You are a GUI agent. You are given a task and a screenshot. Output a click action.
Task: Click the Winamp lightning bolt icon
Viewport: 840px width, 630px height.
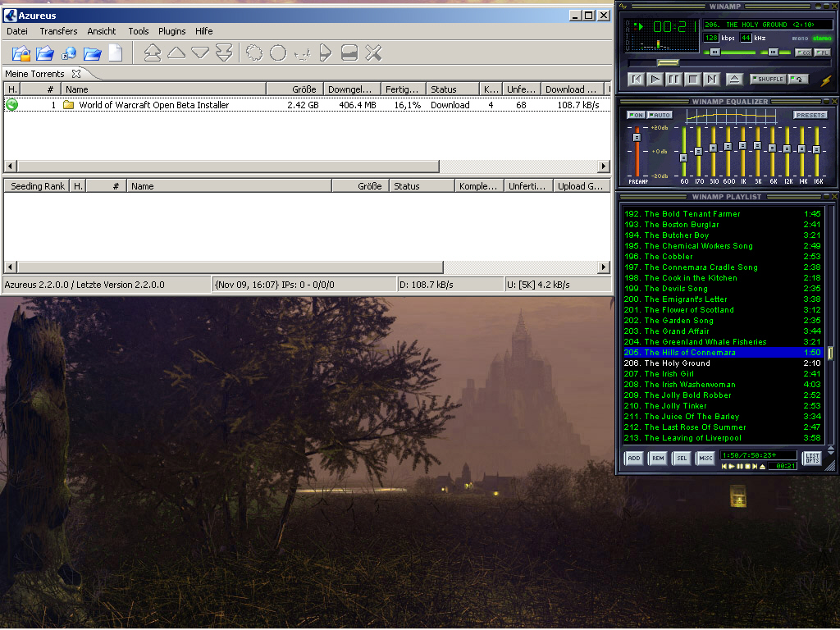click(x=826, y=80)
